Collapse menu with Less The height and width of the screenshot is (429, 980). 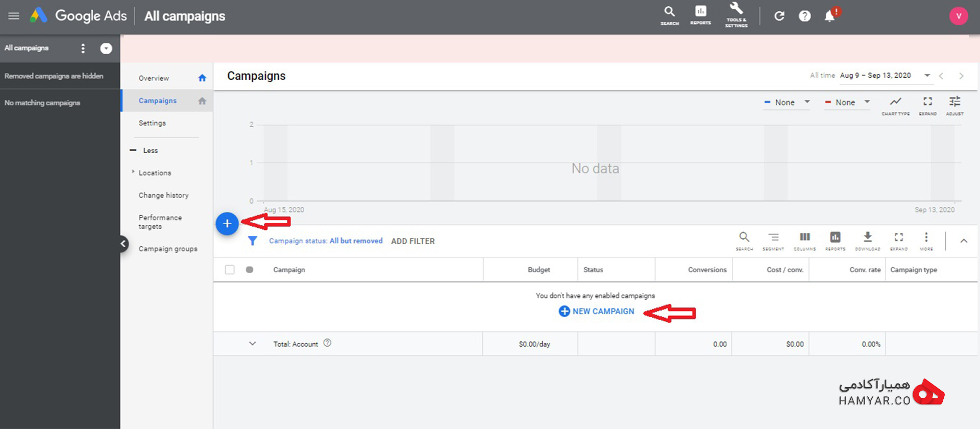tap(144, 151)
